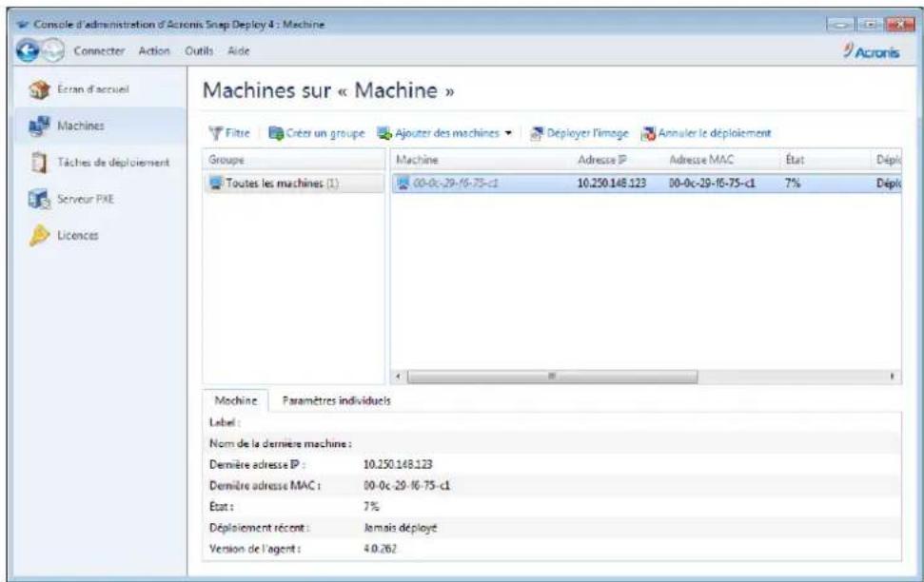
Task: Open the Outils menu
Action: click(x=199, y=51)
